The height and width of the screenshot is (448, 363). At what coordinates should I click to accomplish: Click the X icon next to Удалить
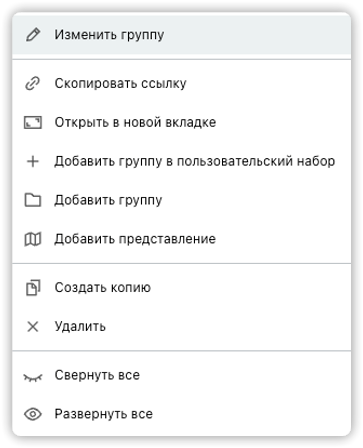point(33,326)
